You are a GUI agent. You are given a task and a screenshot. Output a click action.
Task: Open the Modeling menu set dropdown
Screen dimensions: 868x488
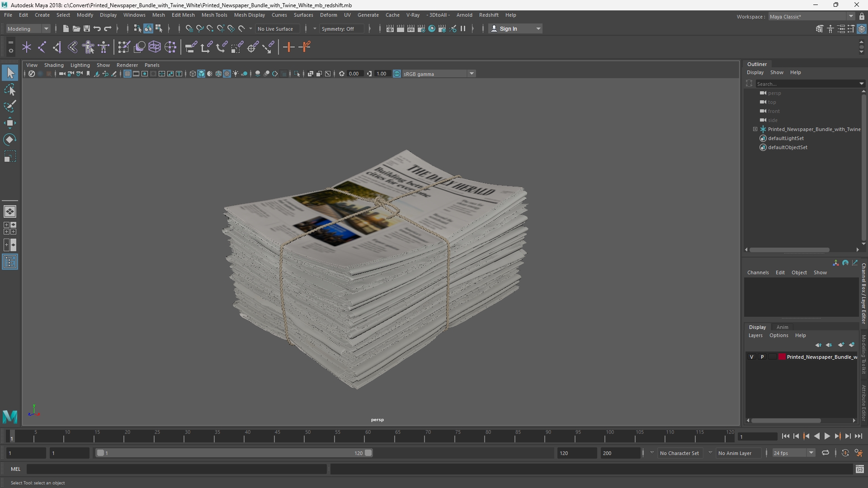(28, 28)
